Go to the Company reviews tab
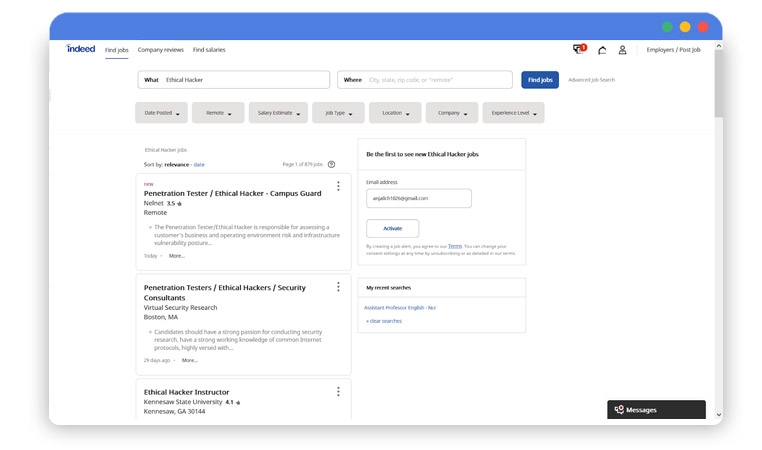Image resolution: width=762 pixels, height=450 pixels. point(161,49)
